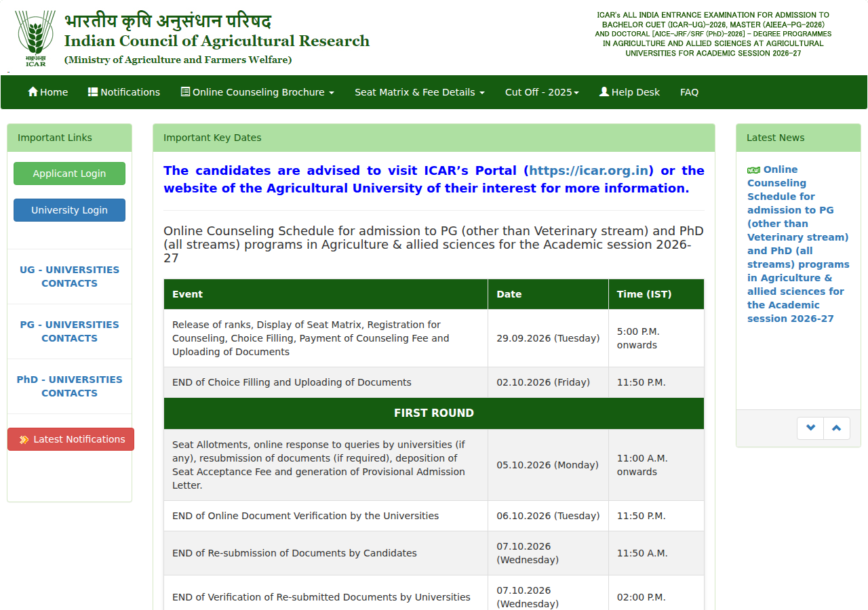This screenshot has width=868, height=610.
Task: Click the house icon beside Home
Action: 33,91
